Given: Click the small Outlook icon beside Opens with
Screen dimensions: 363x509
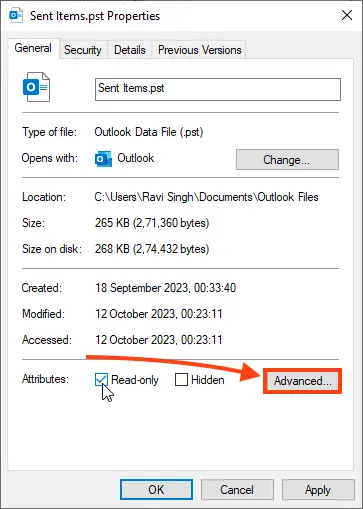Looking at the screenshot, I should pyautogui.click(x=103, y=158).
